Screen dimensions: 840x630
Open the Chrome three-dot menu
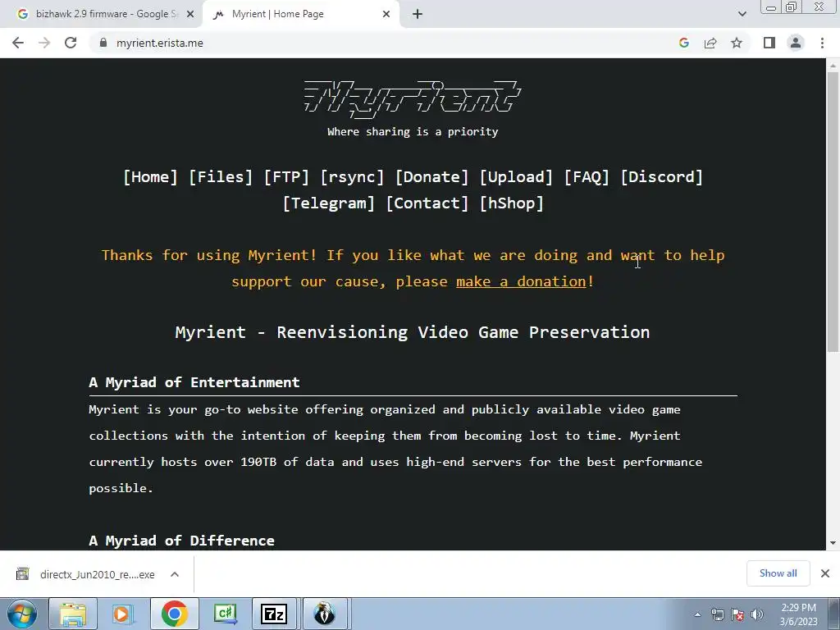(x=822, y=43)
